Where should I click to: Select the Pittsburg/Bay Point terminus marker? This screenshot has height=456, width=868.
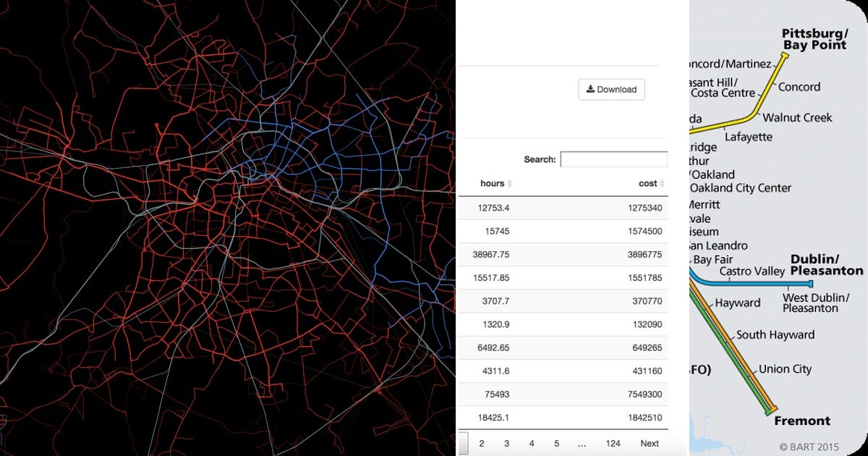point(785,55)
